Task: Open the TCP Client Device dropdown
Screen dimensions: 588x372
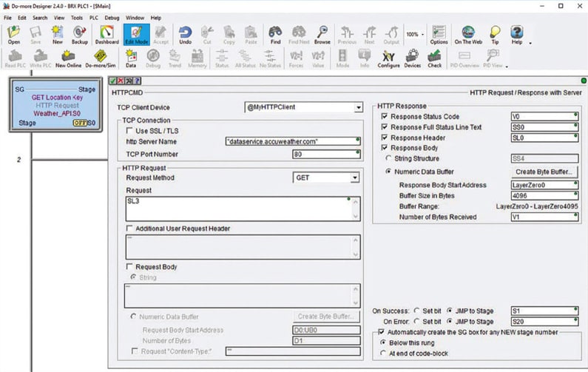Action: pyautogui.click(x=359, y=107)
